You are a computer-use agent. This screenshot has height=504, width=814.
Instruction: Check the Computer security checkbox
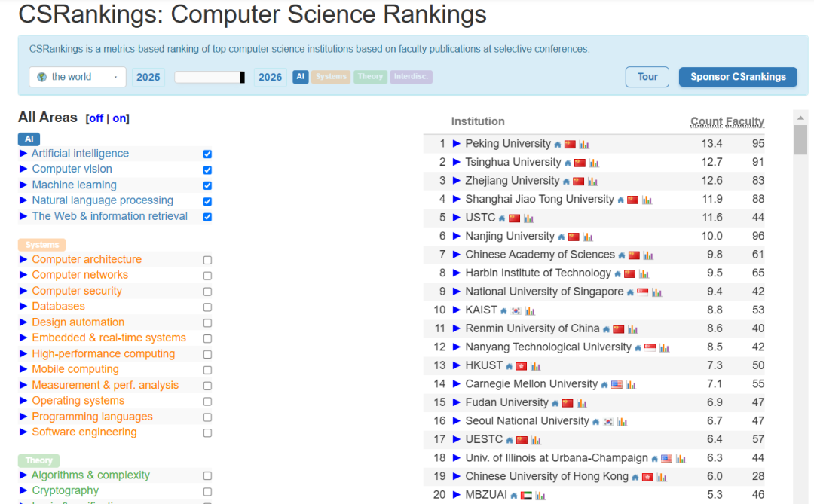(207, 292)
